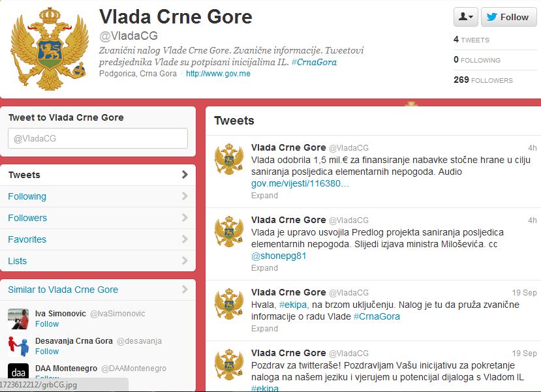Image resolution: width=541 pixels, height=392 pixels.
Task: Click Iva Simonovic's avatar thumbnail
Action: pos(18,318)
